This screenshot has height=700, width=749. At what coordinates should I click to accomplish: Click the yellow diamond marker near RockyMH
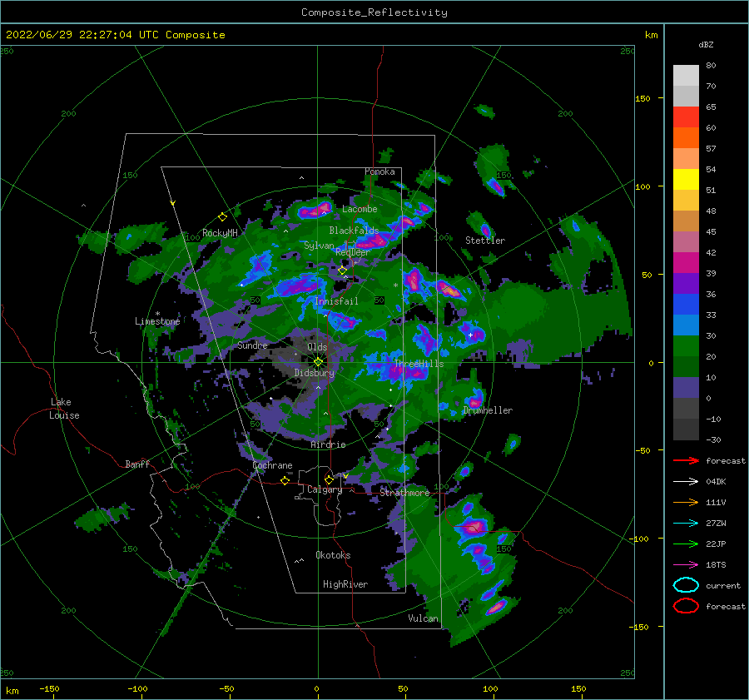(x=222, y=217)
